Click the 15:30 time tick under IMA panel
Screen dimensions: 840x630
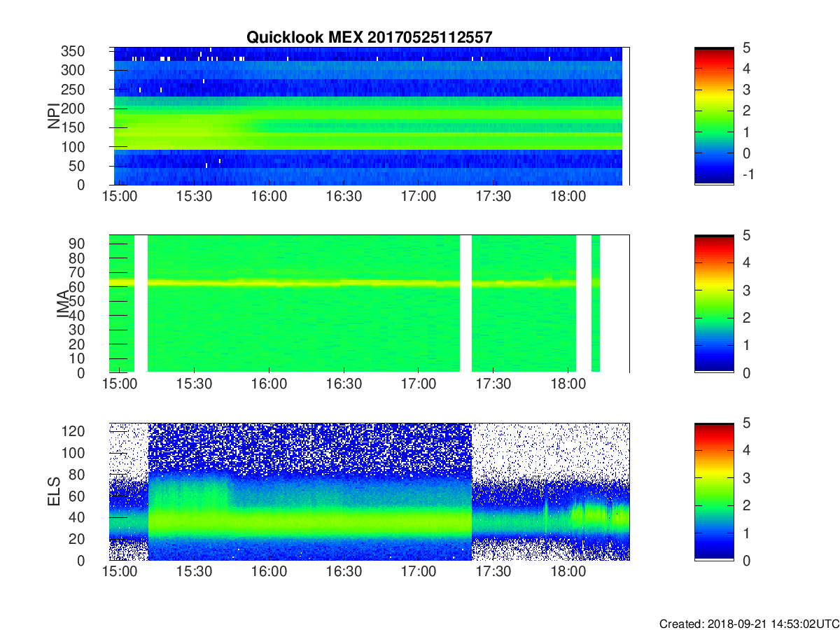point(195,384)
